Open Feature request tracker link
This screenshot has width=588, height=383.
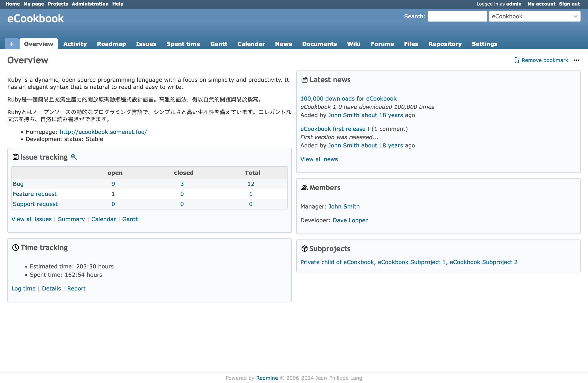point(35,194)
